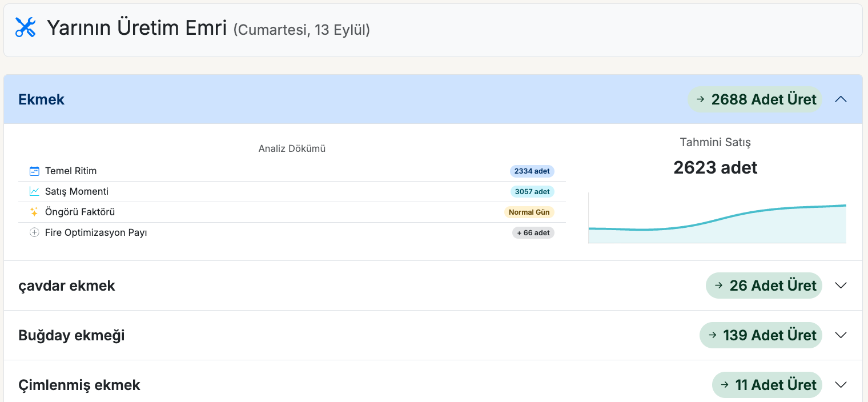
Task: Select the Buğday ekmeği product row title
Action: 71,335
